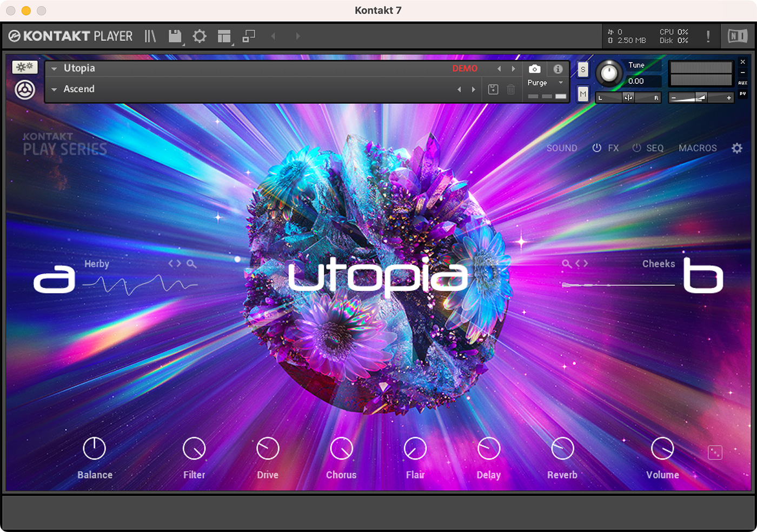Viewport: 757px width, 532px height.
Task: Open the snapshot camera view
Action: [x=534, y=69]
